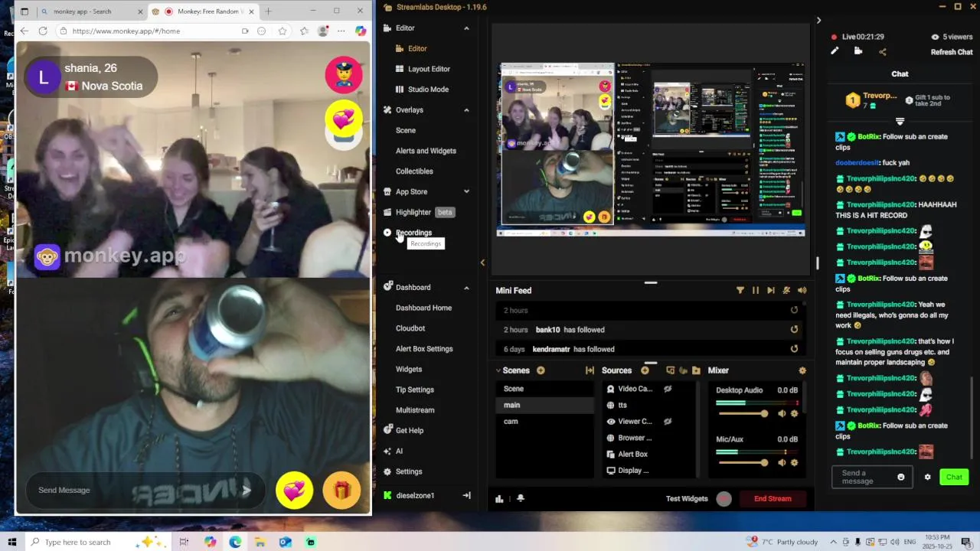Toggle Viewer Count source visibility

click(x=668, y=422)
